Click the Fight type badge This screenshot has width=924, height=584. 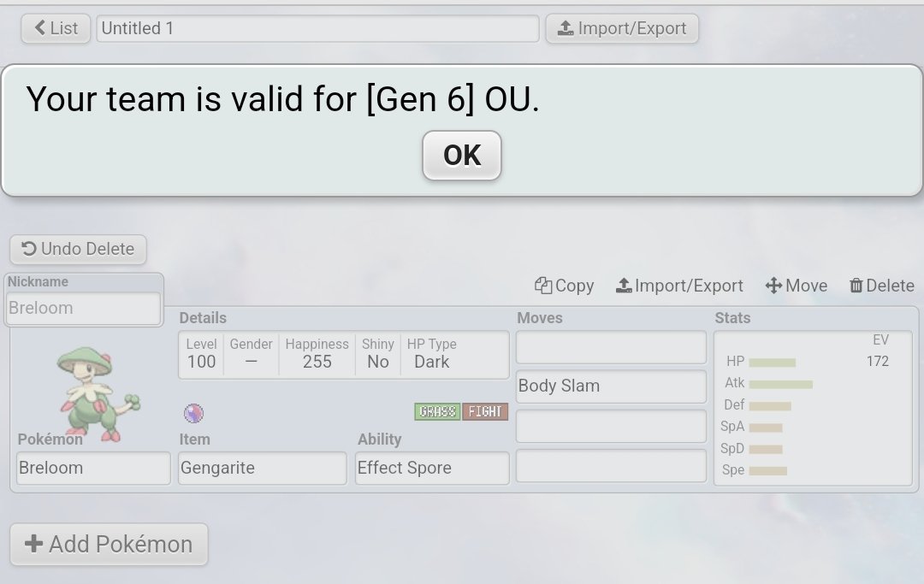(x=485, y=412)
